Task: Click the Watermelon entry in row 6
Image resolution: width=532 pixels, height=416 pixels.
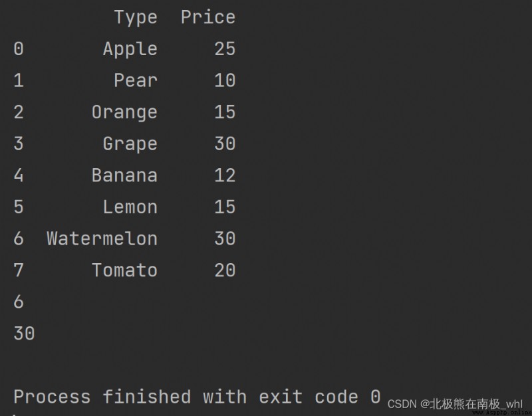Action: [102, 239]
